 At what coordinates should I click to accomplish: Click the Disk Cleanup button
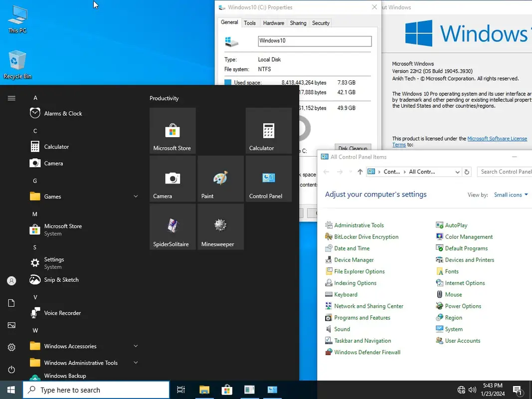(x=352, y=148)
